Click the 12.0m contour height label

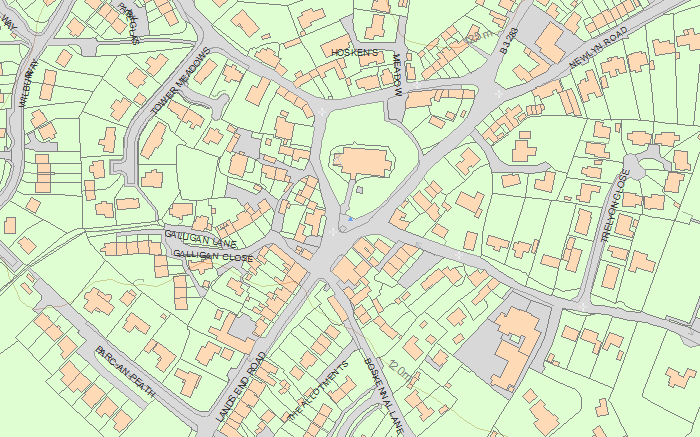click(x=401, y=373)
